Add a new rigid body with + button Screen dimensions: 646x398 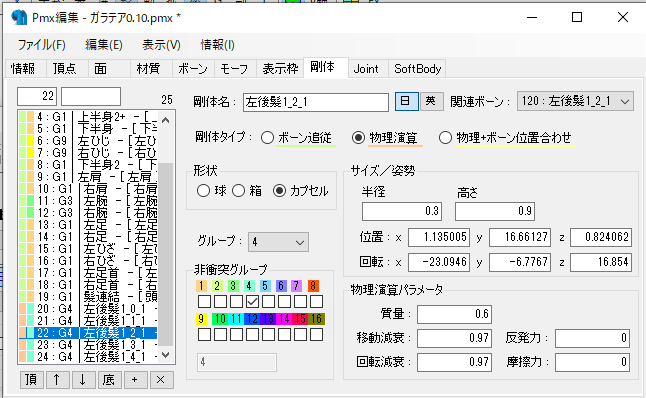135,379
